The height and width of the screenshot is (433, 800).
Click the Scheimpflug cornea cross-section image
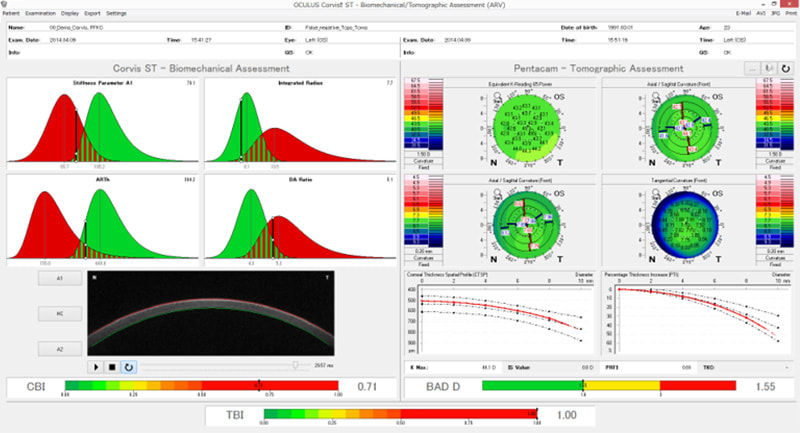pyautogui.click(x=211, y=313)
